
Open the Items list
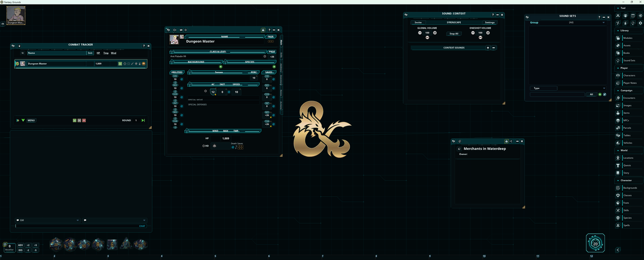[x=628, y=113]
